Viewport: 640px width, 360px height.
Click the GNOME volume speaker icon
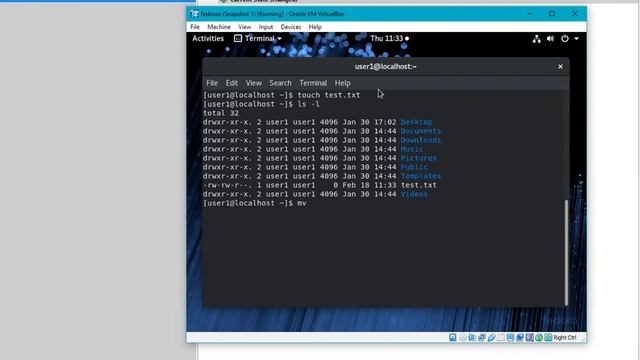[x=550, y=39]
